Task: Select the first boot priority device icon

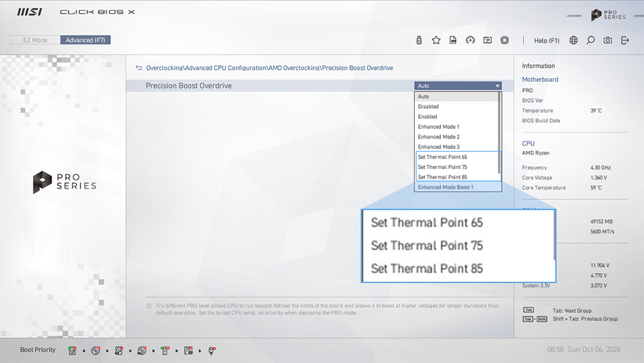Action: pyautogui.click(x=73, y=350)
